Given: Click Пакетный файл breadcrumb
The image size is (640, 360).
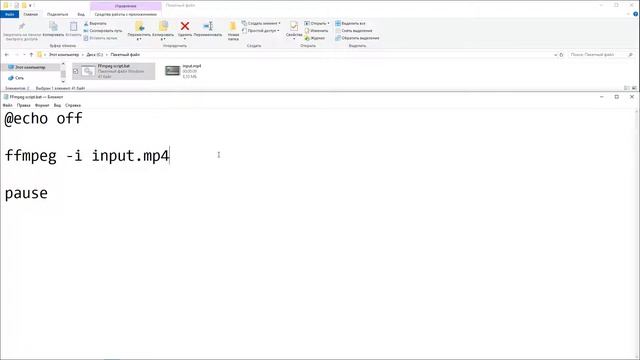Looking at the screenshot, I should [x=125, y=55].
